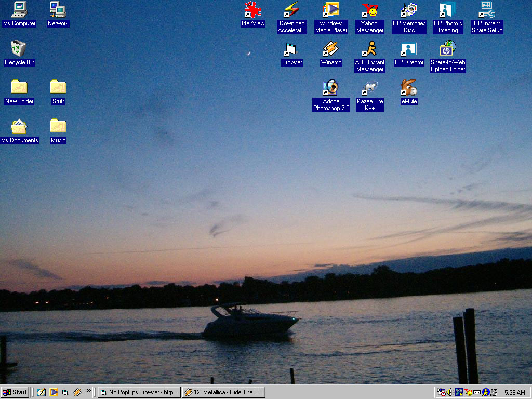Image resolution: width=532 pixels, height=399 pixels.
Task: Select the eMule desktop icon
Action: tap(409, 89)
